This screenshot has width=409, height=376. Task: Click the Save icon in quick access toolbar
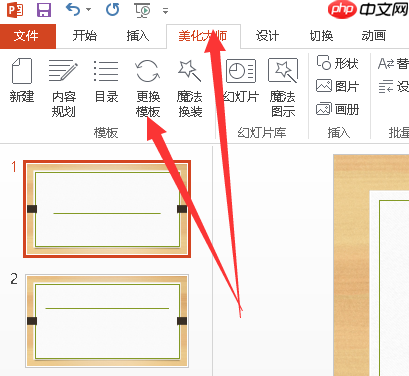coord(44,10)
